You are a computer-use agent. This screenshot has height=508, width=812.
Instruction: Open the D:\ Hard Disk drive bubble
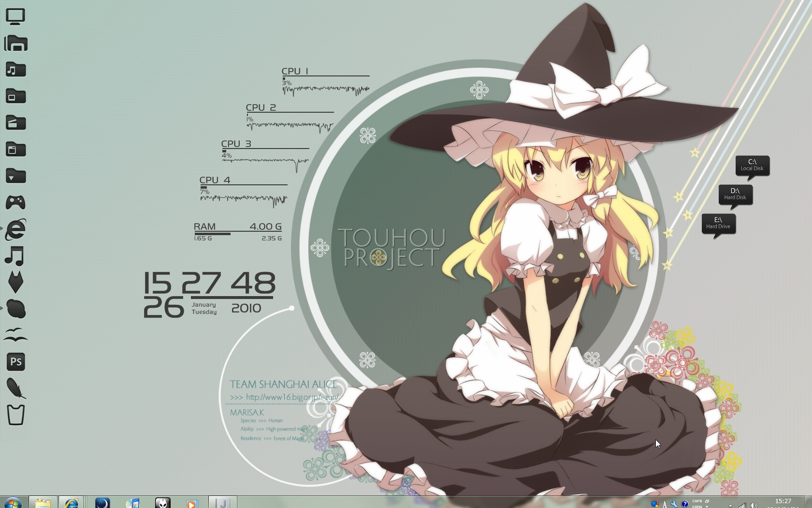click(736, 195)
